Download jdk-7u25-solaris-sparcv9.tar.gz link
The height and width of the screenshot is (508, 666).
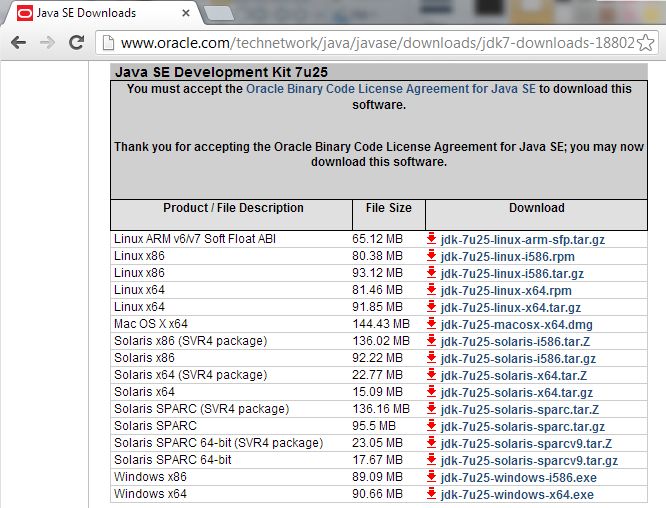tap(529, 460)
